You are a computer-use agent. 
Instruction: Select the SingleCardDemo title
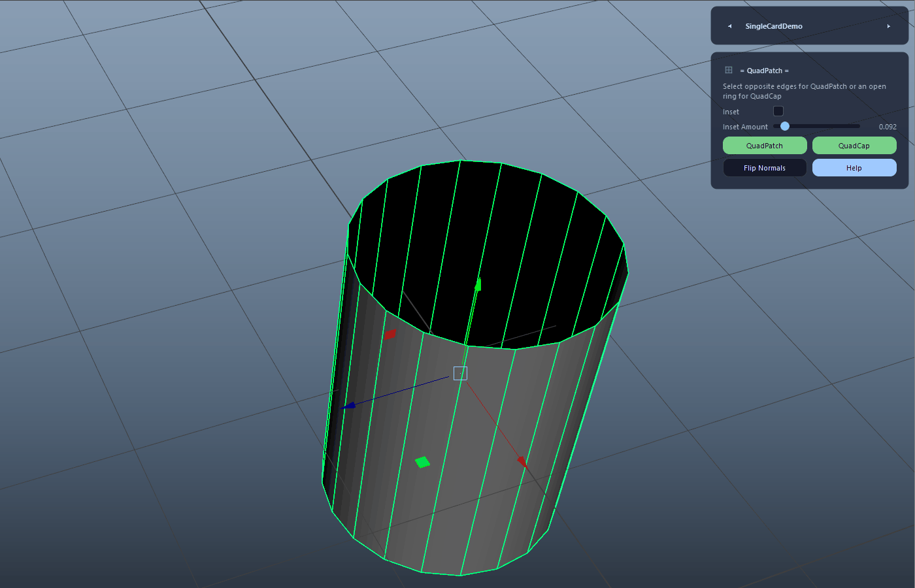point(774,26)
